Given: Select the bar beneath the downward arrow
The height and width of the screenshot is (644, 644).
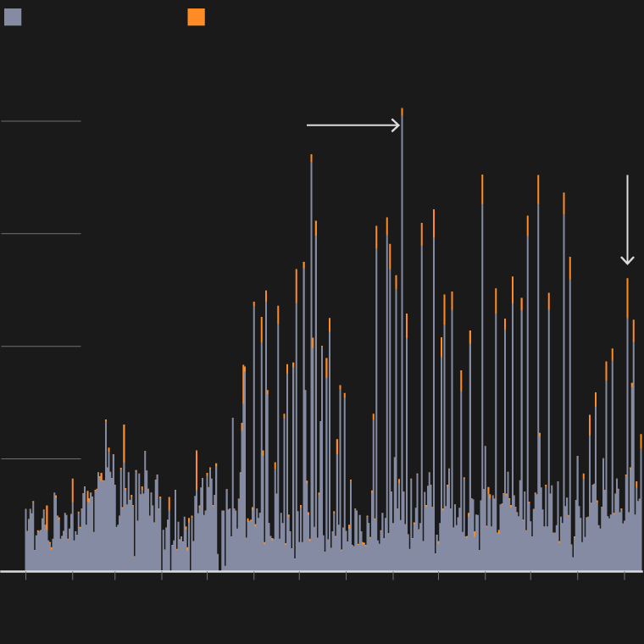Looking at the screenshot, I should (627, 424).
